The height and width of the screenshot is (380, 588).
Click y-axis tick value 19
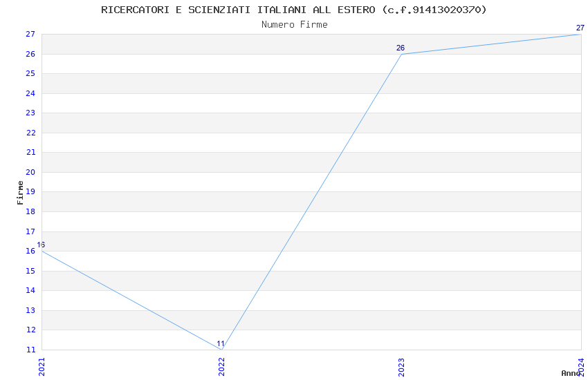pos(30,191)
